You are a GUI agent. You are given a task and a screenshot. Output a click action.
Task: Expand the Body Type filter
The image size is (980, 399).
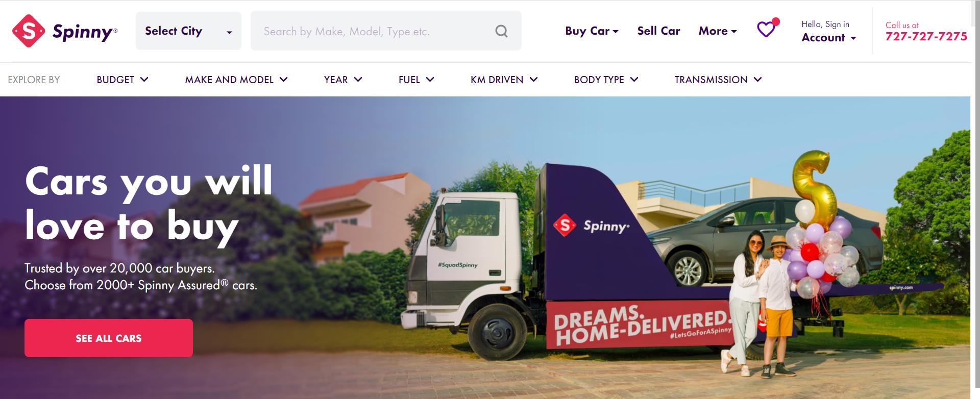point(606,80)
